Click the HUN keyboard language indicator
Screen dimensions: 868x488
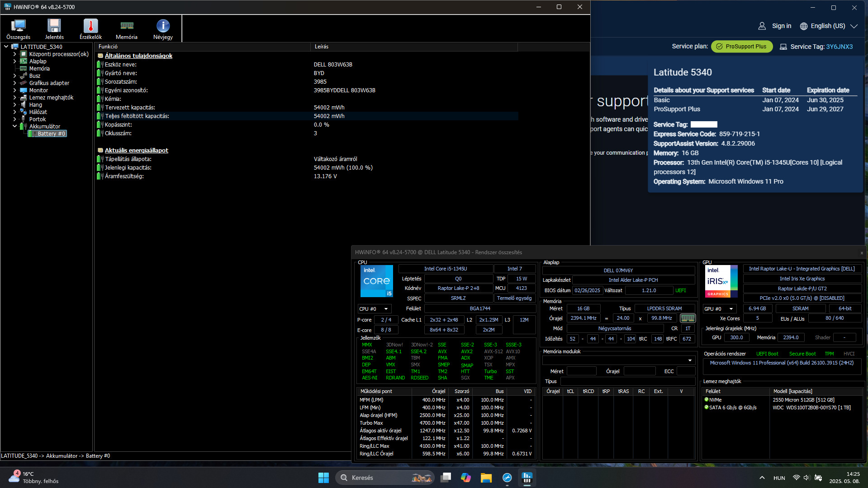pos(779,478)
